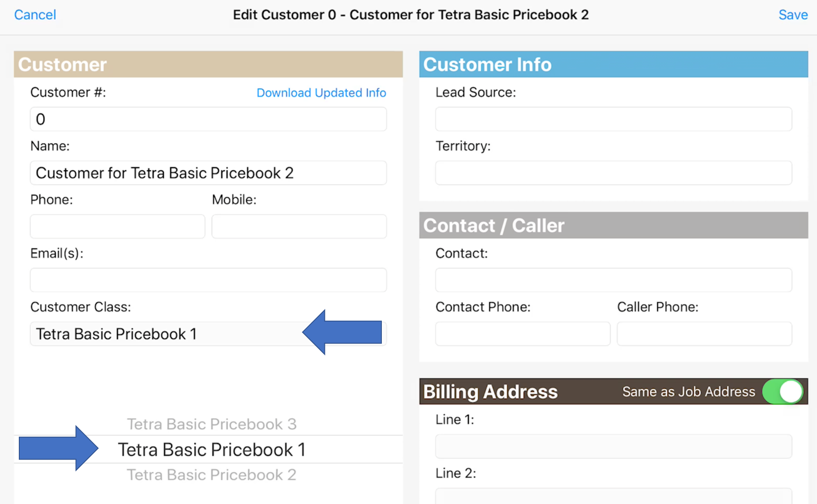The height and width of the screenshot is (504, 817).
Task: Focus the Email(s) input box
Action: (208, 280)
